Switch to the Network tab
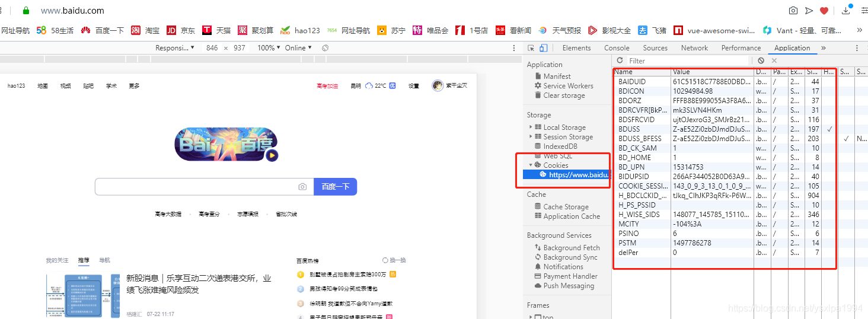This screenshot has height=319, width=868. click(694, 48)
